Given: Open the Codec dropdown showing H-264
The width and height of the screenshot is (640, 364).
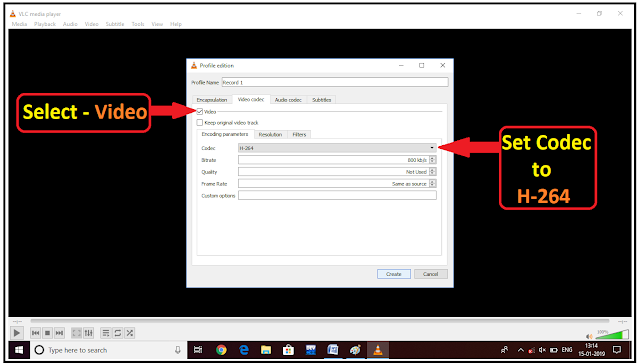Looking at the screenshot, I should coord(337,148).
